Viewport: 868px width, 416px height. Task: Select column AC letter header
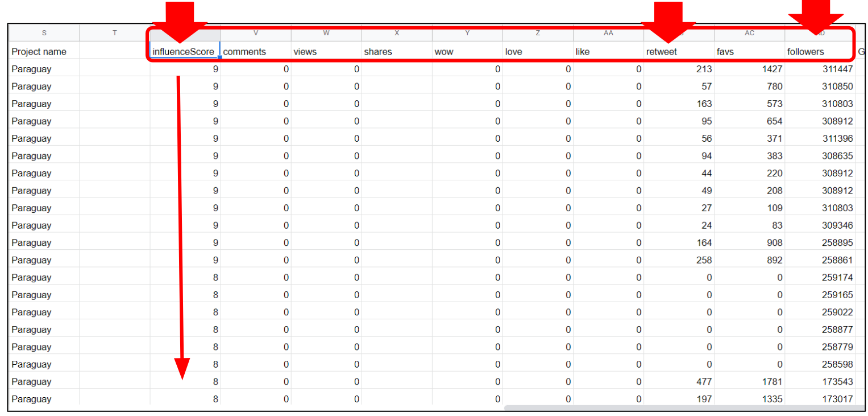[749, 33]
